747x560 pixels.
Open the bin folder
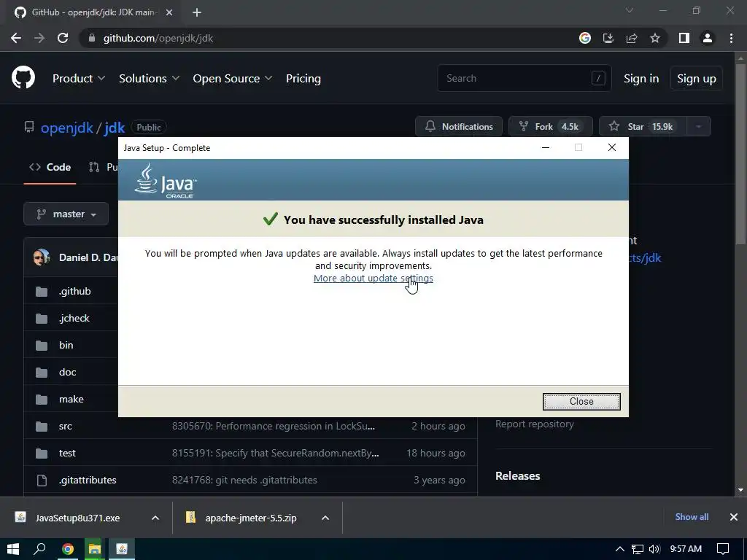click(x=66, y=345)
